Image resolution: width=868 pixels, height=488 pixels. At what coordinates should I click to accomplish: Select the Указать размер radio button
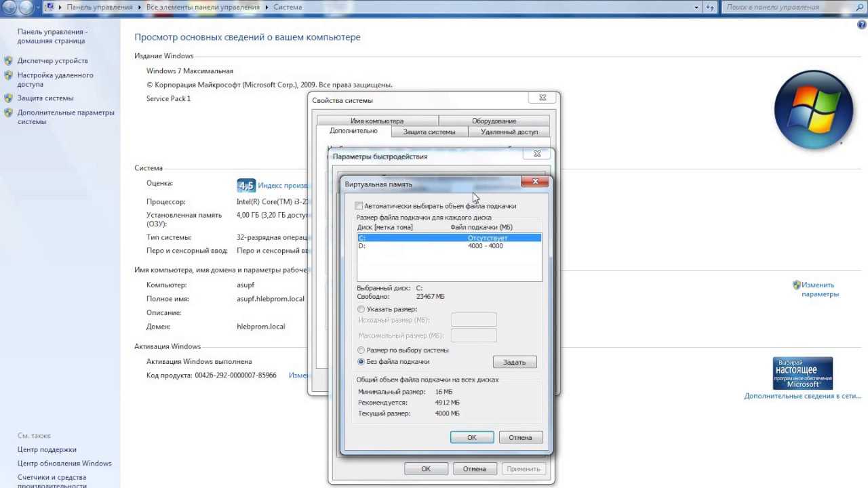pos(361,309)
